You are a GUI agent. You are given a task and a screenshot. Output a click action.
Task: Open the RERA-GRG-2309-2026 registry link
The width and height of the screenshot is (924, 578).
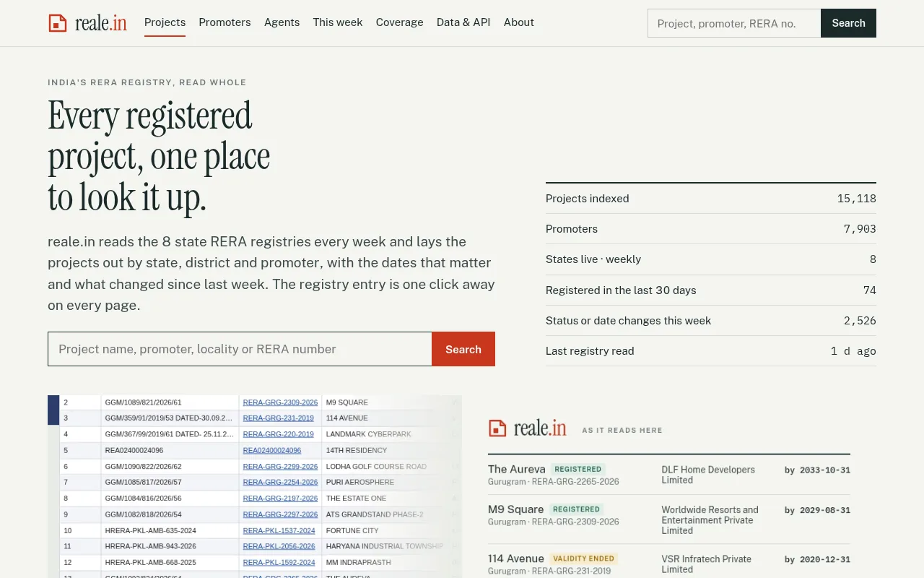[280, 402]
